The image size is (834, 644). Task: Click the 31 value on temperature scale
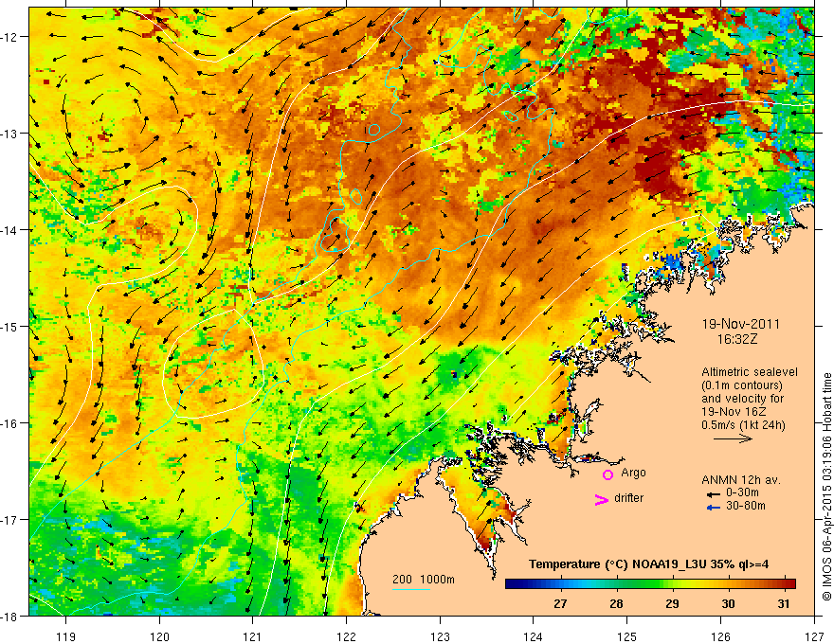pos(783,603)
